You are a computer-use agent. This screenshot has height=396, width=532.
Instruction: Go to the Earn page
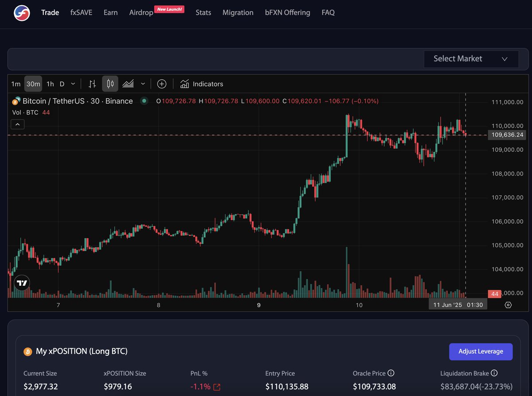110,12
